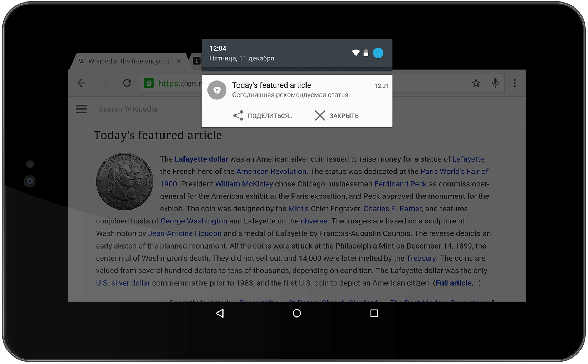Open the Charles E. Barber link
Viewport: 588px width, 364px height.
coord(393,208)
